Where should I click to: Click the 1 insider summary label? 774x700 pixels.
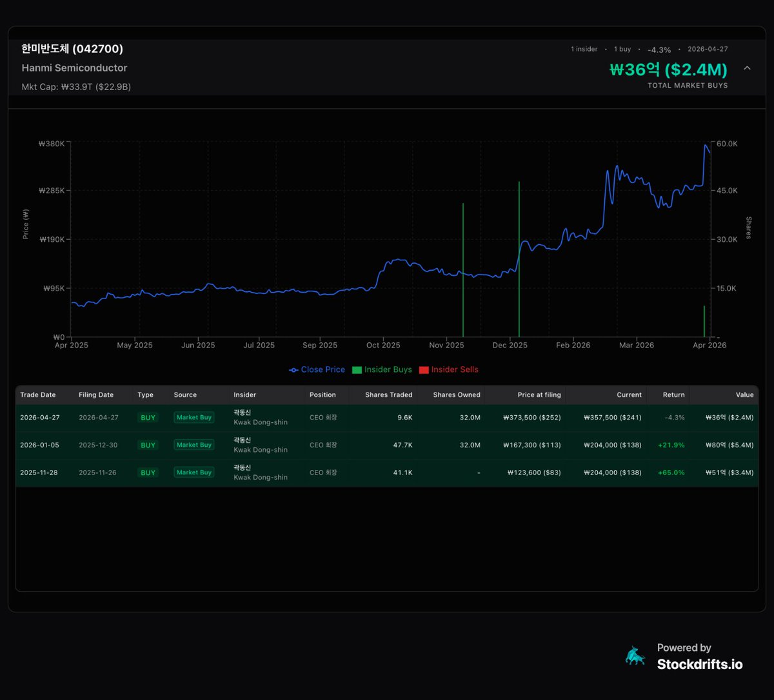coord(584,49)
